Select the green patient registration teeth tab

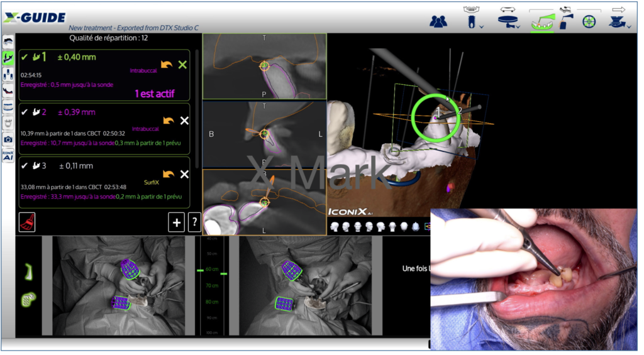542,22
